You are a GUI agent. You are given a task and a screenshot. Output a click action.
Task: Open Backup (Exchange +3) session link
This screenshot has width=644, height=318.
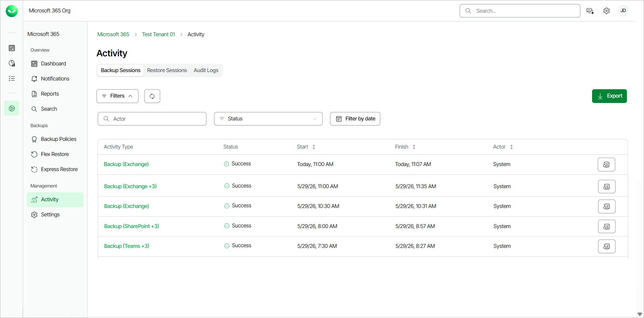coord(130,187)
